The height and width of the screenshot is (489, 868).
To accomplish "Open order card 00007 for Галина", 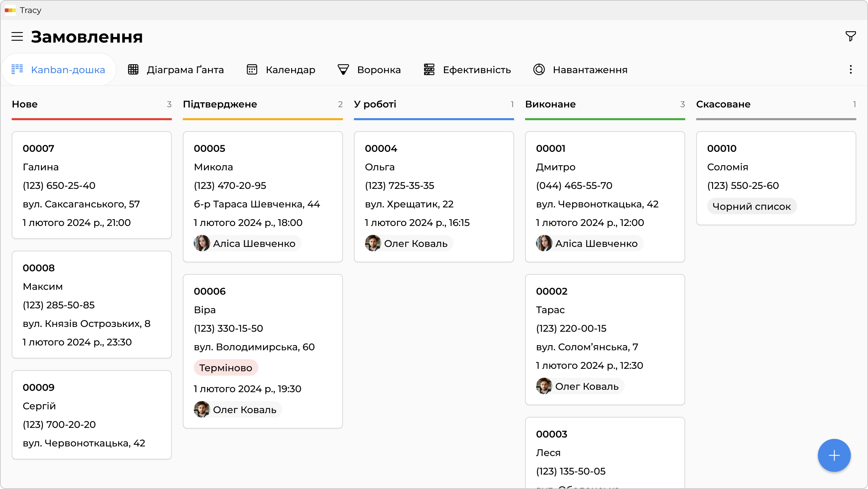I will 92,185.
